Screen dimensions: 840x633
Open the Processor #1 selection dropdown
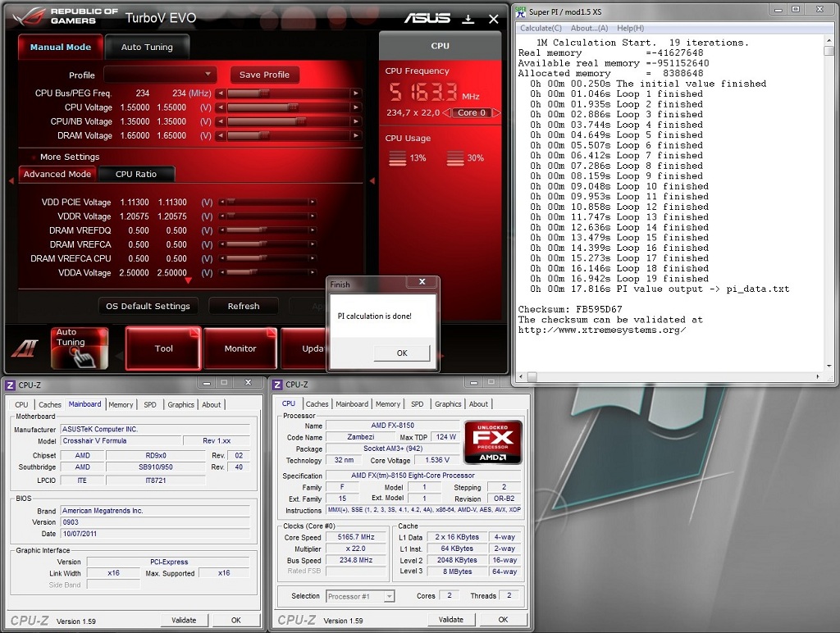[x=360, y=596]
